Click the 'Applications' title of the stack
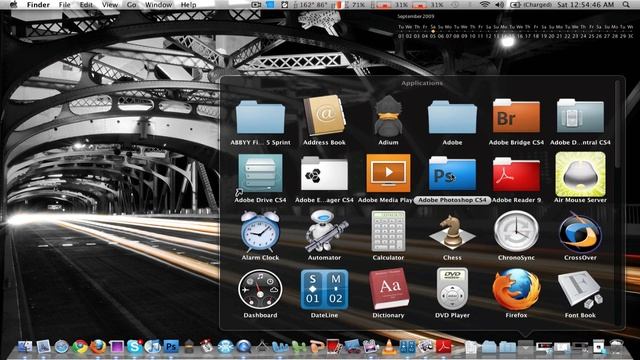The image size is (640, 360). [x=422, y=83]
